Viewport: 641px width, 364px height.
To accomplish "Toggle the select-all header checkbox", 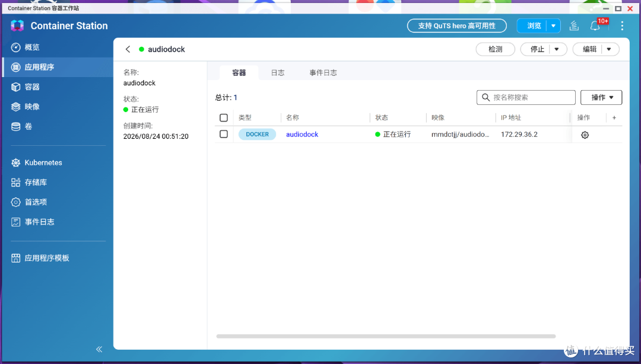I will coord(224,117).
